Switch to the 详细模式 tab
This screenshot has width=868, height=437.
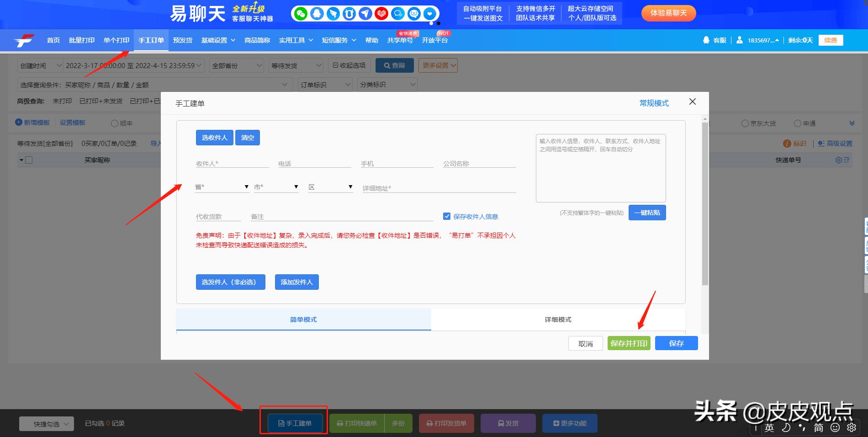(558, 320)
